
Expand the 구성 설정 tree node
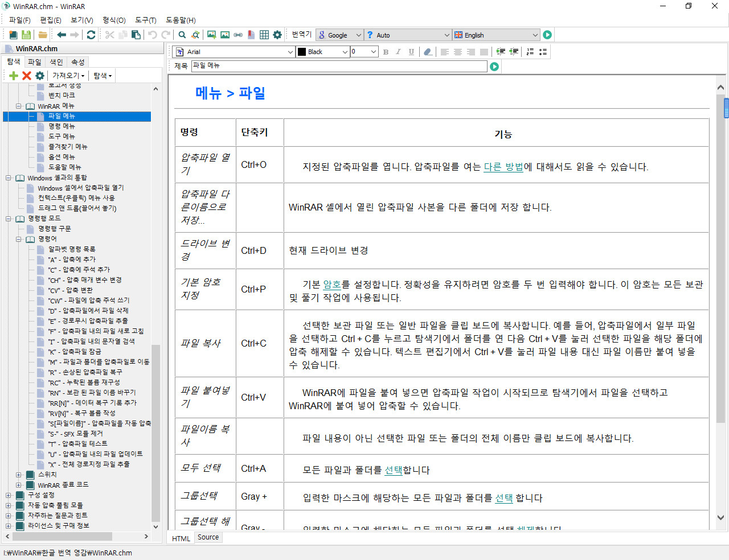[8, 495]
